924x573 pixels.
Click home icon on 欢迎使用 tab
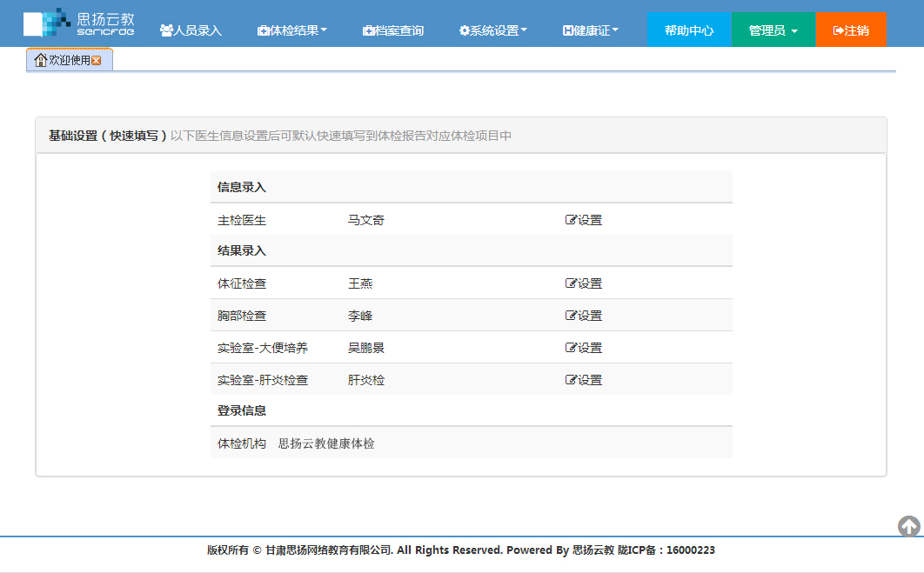pyautogui.click(x=41, y=60)
